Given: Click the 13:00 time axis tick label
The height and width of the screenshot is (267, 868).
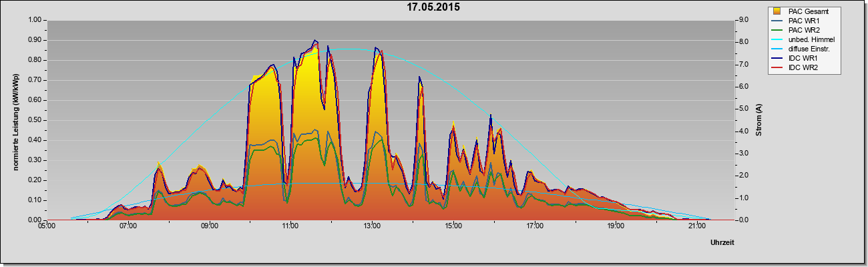Looking at the screenshot, I should [372, 227].
